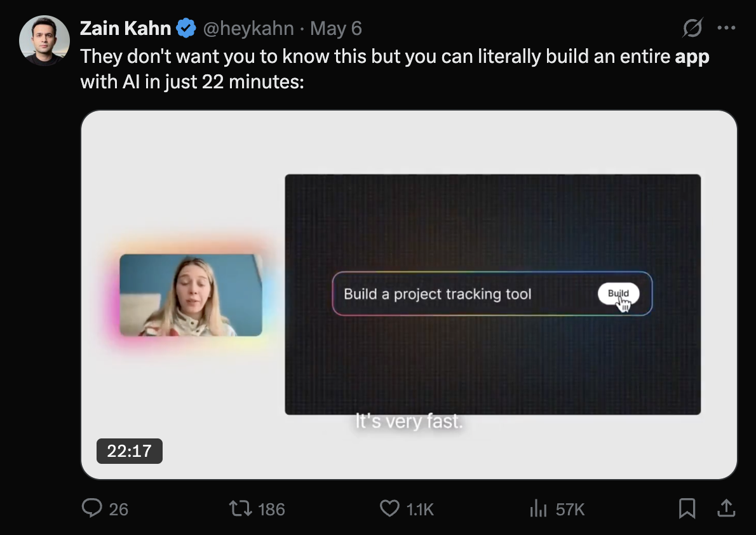Open the May 6 timestamp
The image size is (756, 535).
(x=336, y=29)
